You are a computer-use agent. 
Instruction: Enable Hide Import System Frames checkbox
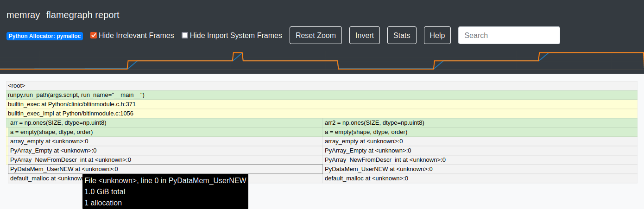185,35
